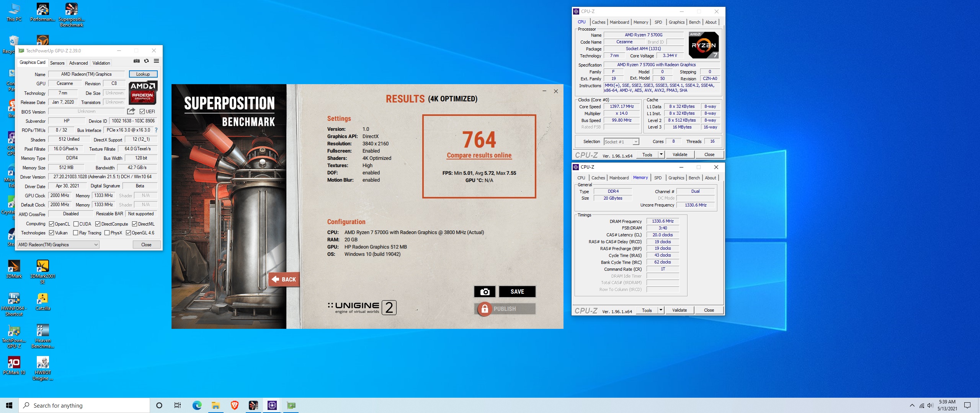Click taskbar search box
980x413 pixels.
tap(84, 405)
